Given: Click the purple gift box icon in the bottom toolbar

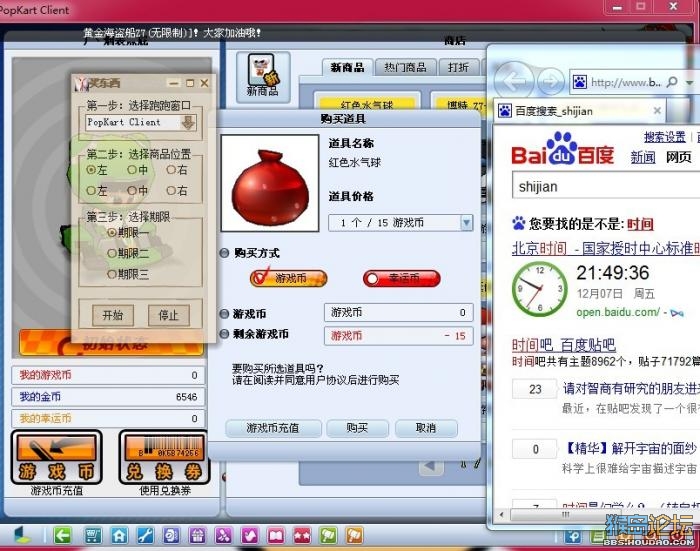Looking at the screenshot, I should tap(197, 535).
